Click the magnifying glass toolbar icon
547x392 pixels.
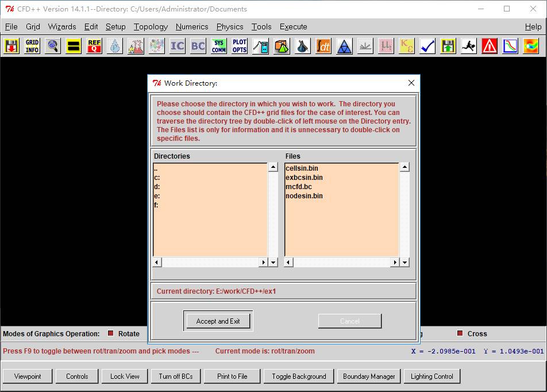click(53, 46)
